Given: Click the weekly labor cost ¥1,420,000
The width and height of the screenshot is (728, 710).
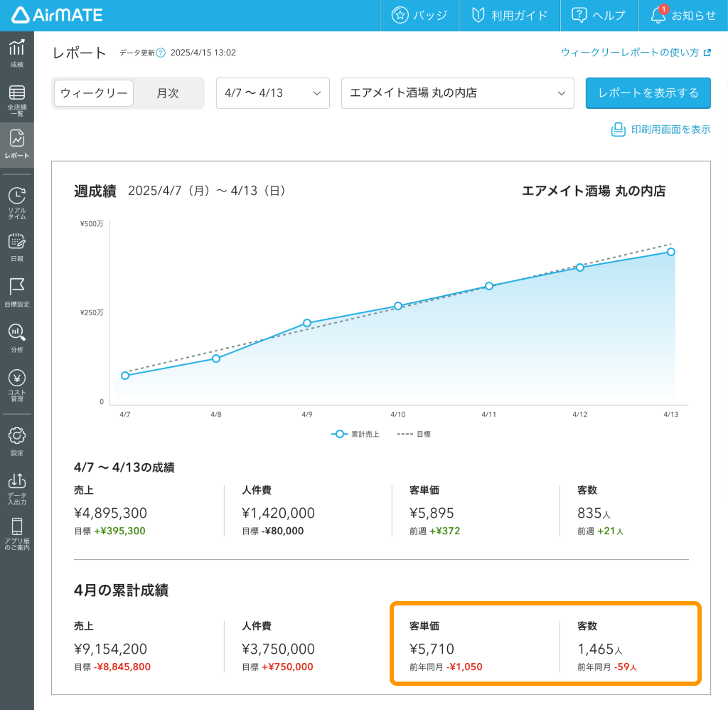Looking at the screenshot, I should pyautogui.click(x=278, y=513).
